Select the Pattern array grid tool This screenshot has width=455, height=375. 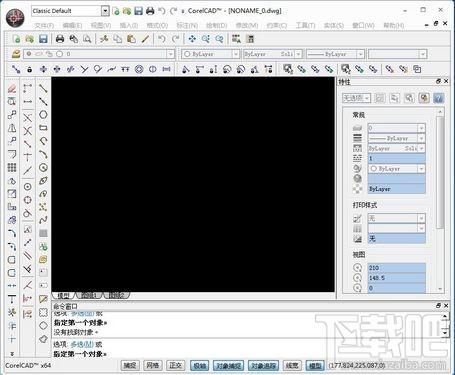[12, 167]
